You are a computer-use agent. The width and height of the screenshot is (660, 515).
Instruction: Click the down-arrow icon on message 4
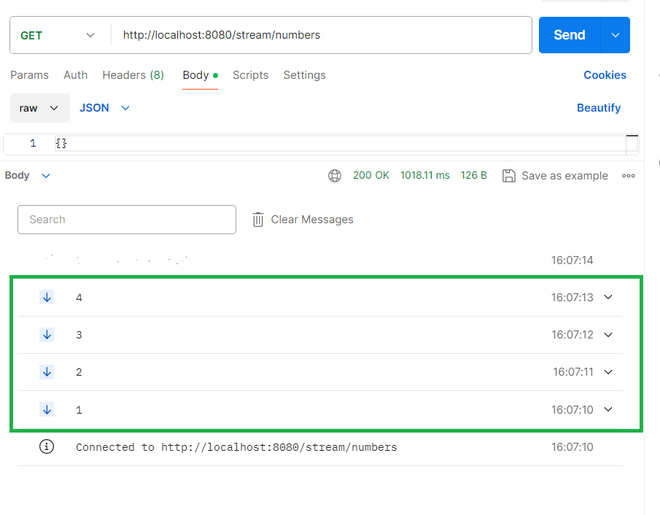click(47, 297)
